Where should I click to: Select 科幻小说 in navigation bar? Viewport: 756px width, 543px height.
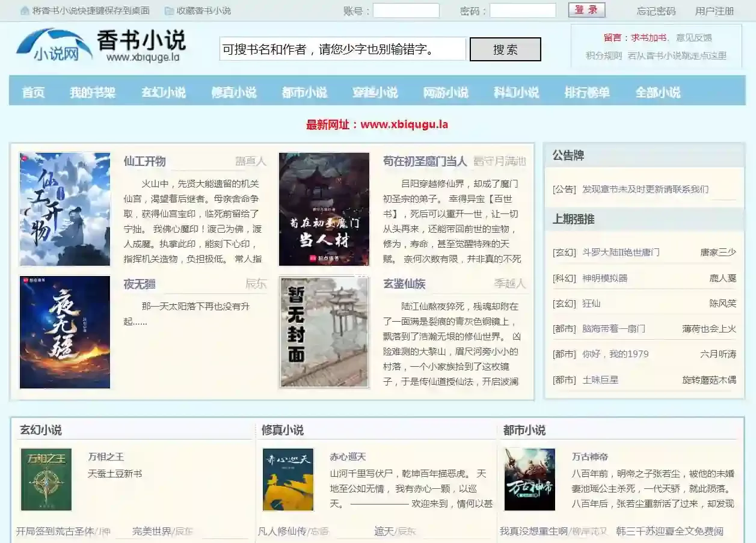tap(516, 93)
